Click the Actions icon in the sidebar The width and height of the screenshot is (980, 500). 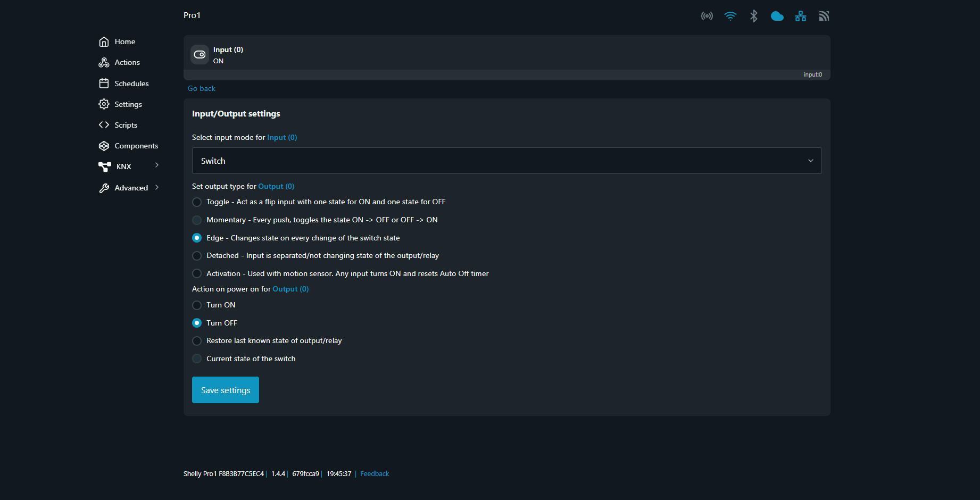[104, 62]
